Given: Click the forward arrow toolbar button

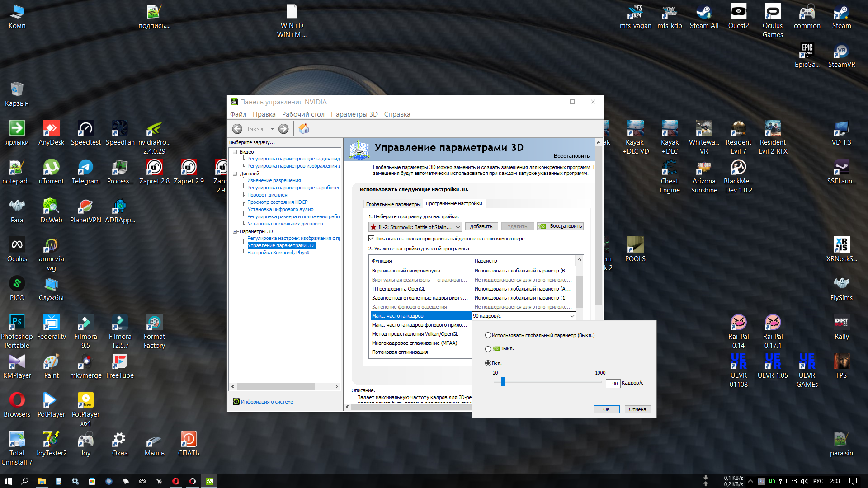Looking at the screenshot, I should [283, 129].
